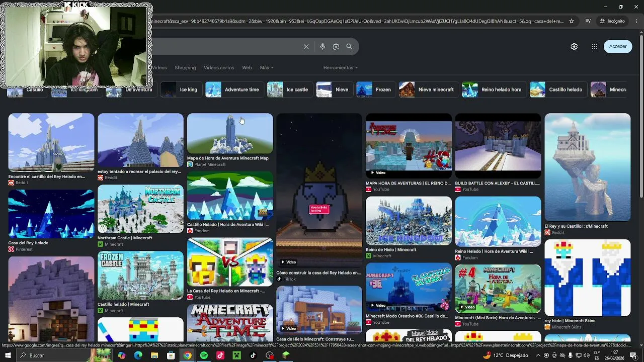Open the Reino de Hielo Minecraft image

point(409,221)
